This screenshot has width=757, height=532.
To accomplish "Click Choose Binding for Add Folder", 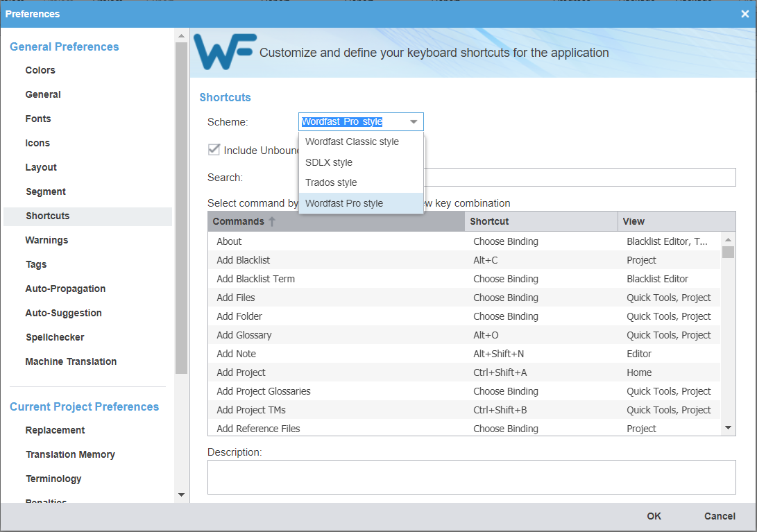I will [x=505, y=316].
